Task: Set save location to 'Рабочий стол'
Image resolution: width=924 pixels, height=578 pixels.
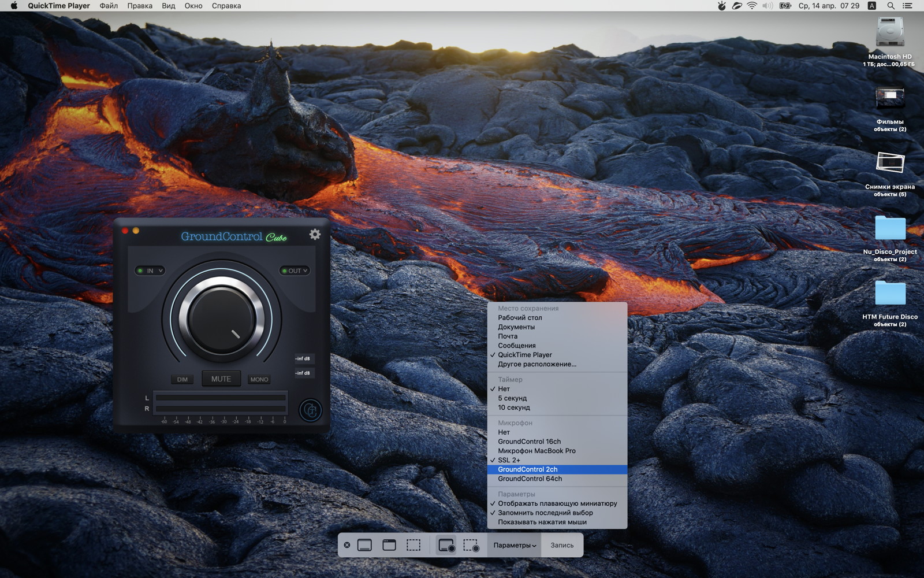Action: pos(557,318)
